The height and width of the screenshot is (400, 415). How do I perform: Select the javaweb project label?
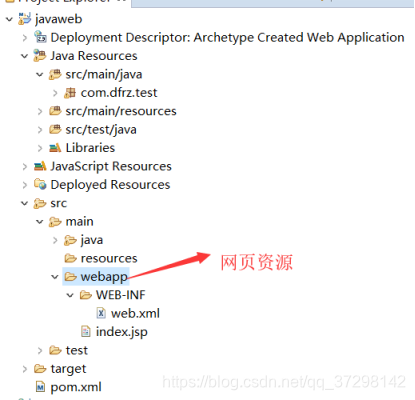tap(59, 19)
